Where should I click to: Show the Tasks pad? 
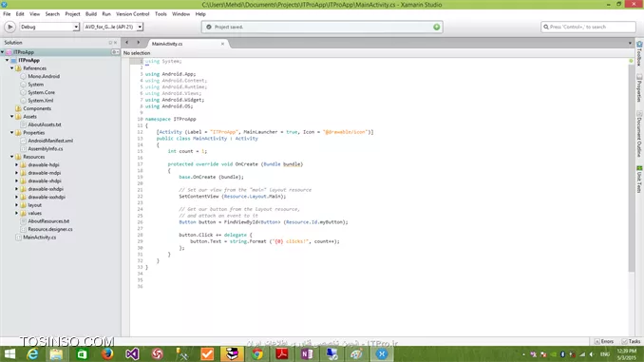(631, 341)
